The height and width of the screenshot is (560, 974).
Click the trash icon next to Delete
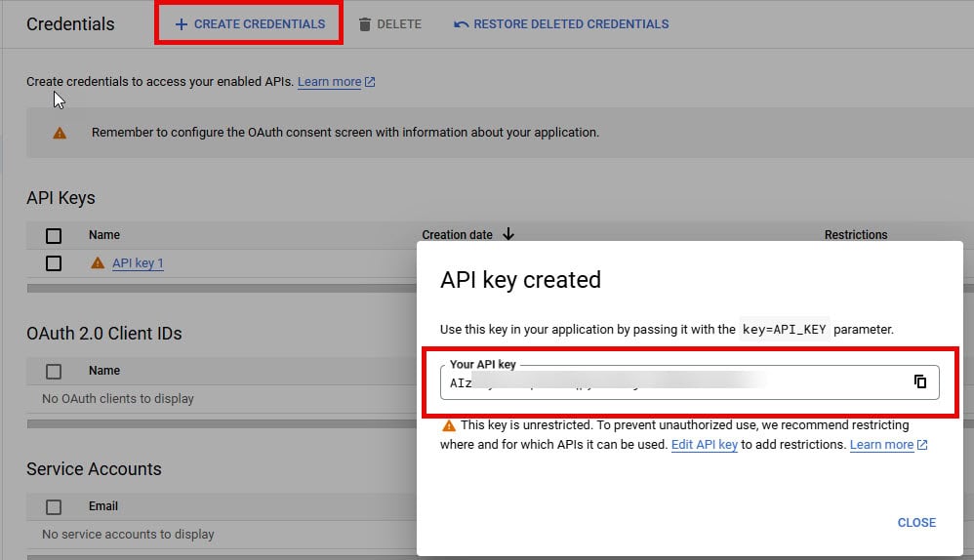click(365, 24)
